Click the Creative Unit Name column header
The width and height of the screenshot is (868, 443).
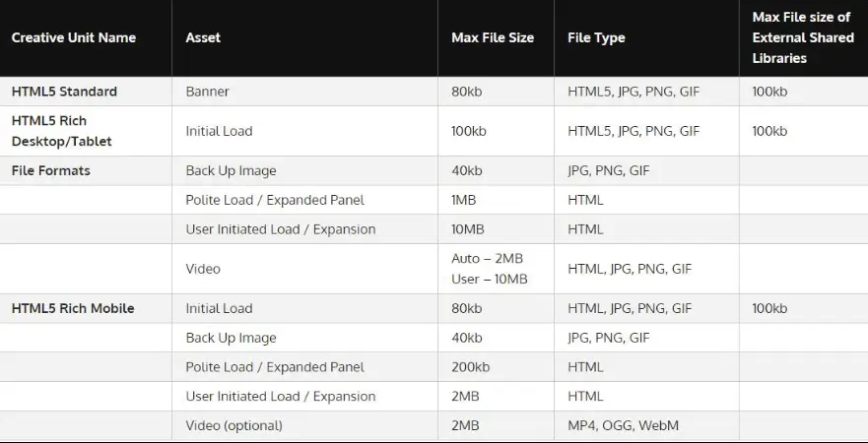[74, 38]
